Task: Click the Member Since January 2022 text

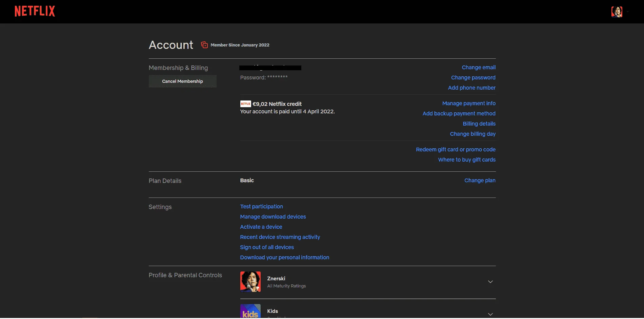Action: [x=240, y=45]
